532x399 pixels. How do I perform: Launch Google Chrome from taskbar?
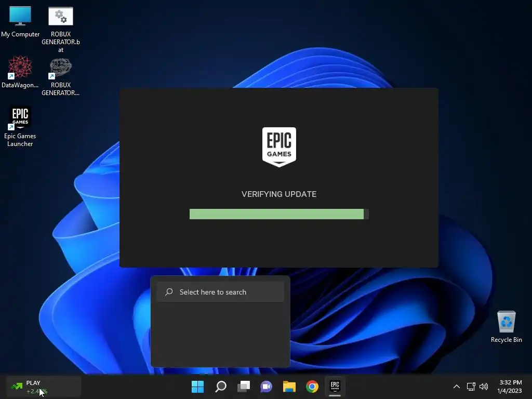pyautogui.click(x=312, y=387)
